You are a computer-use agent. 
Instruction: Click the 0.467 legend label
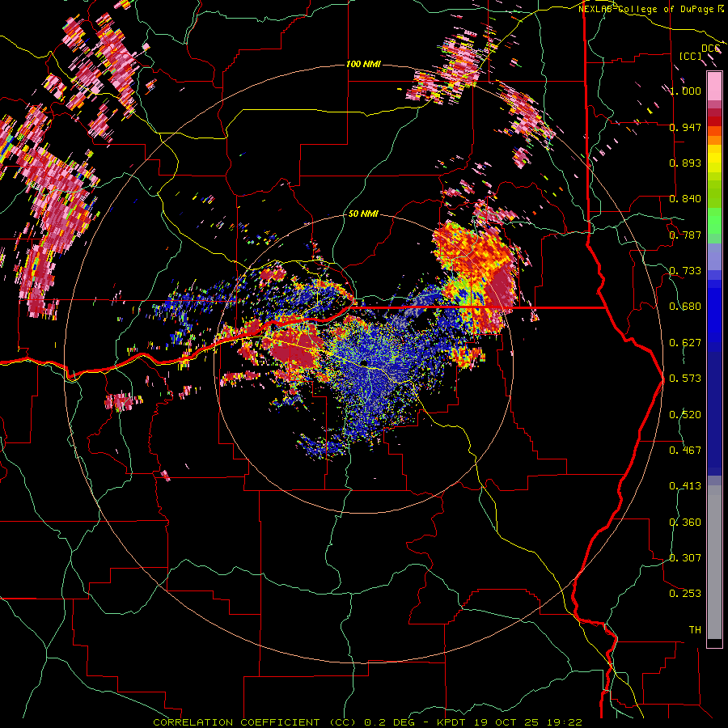(x=685, y=451)
